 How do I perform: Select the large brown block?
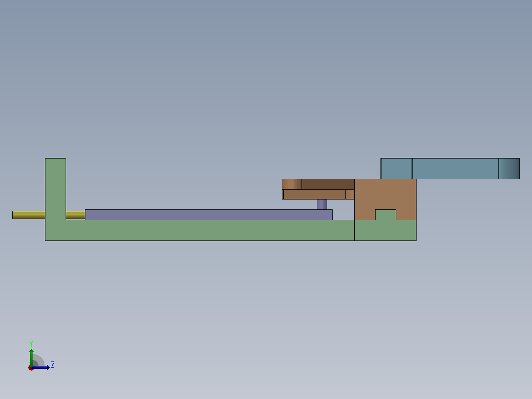(385, 194)
